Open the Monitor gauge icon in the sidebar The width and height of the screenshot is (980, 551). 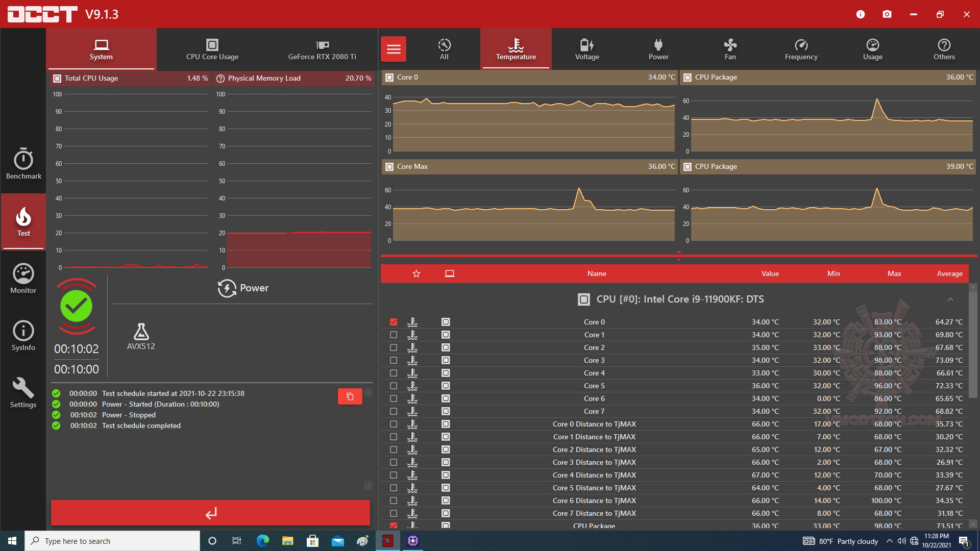click(x=23, y=274)
